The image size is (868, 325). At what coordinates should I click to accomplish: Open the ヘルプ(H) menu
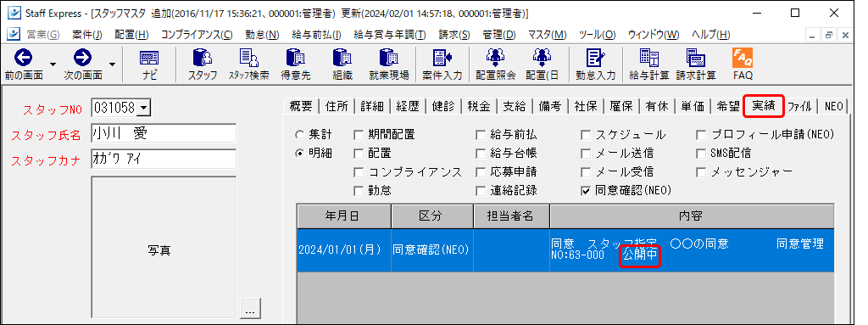coord(711,35)
